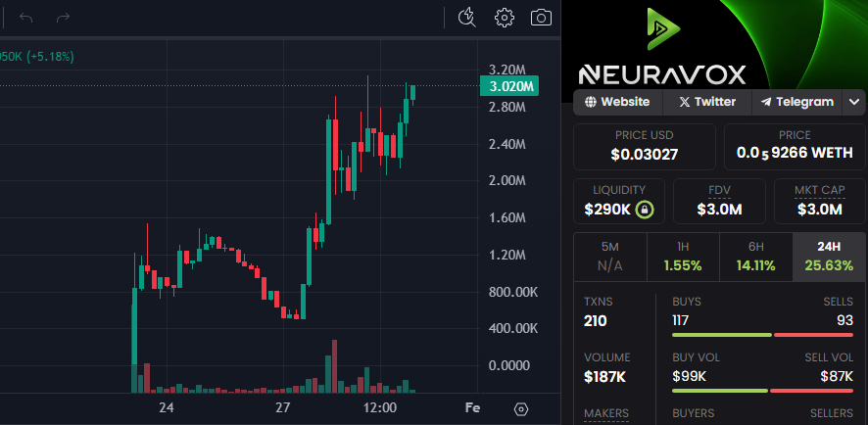Click the WETH price value box
The image size is (868, 425).
pos(795,147)
